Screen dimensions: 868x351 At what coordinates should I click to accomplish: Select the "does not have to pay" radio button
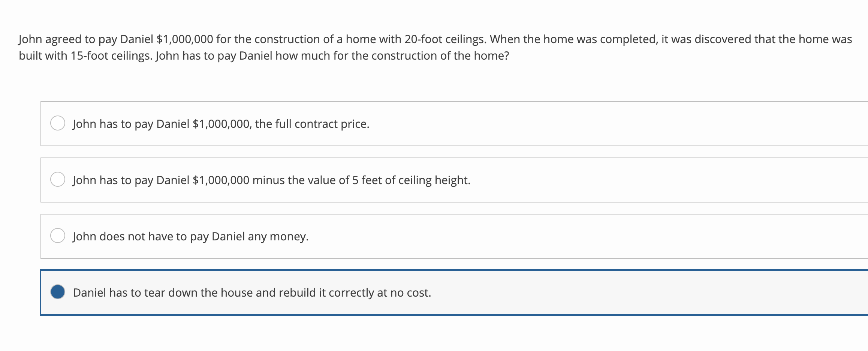pyautogui.click(x=58, y=235)
